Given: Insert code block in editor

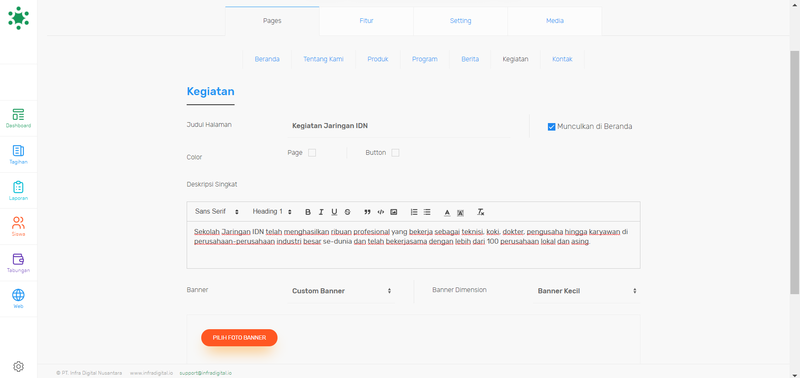Looking at the screenshot, I should [x=381, y=212].
